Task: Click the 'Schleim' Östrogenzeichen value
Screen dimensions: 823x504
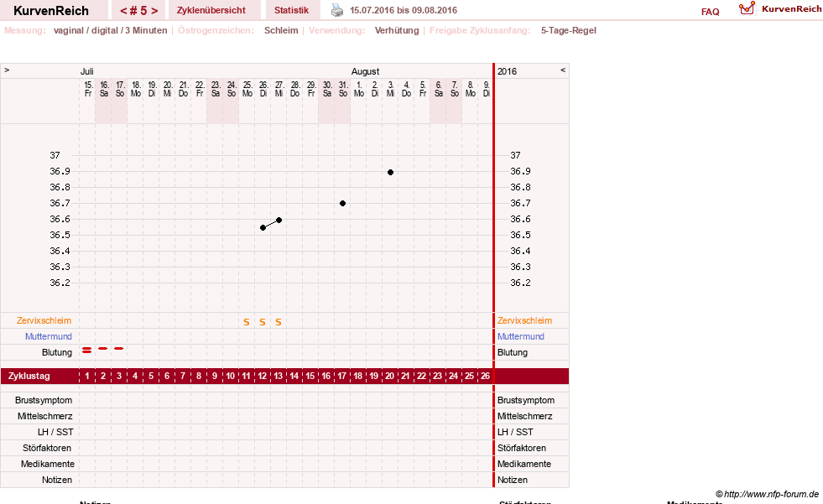Action: pyautogui.click(x=281, y=30)
